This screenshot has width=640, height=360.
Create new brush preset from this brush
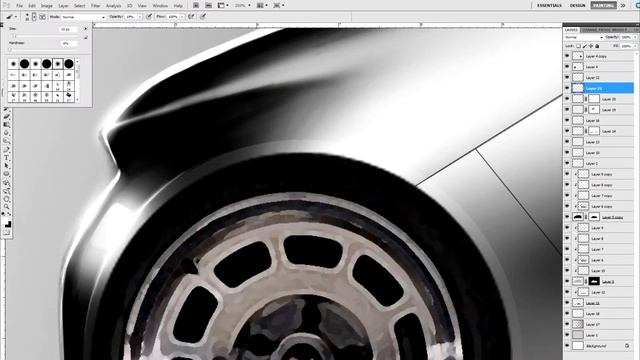coord(86,37)
